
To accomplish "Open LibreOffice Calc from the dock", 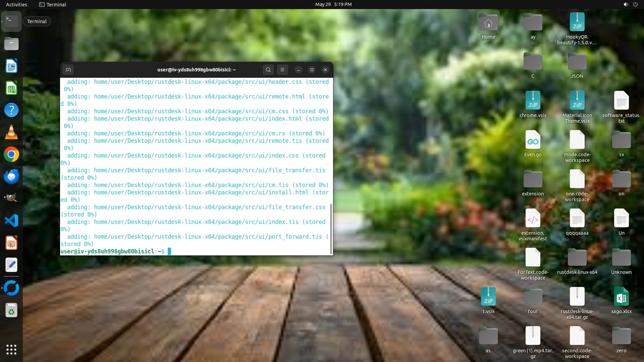I will coord(11,88).
